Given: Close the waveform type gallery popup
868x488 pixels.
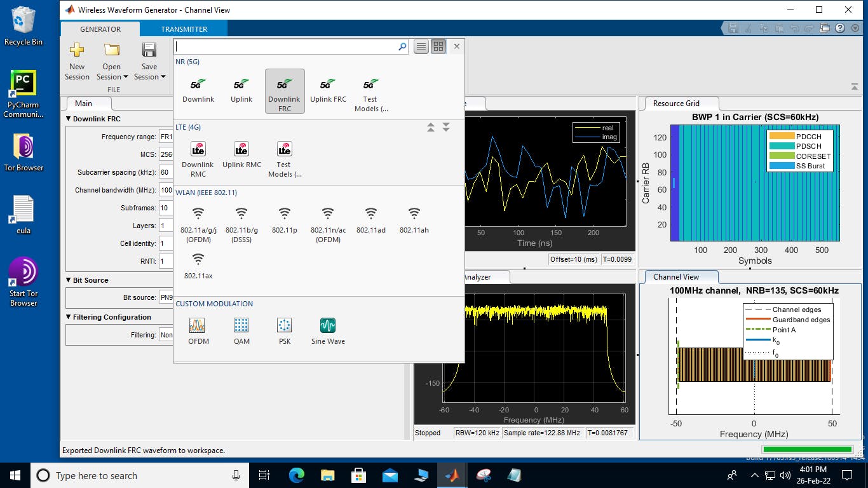Looking at the screenshot, I should [x=456, y=46].
